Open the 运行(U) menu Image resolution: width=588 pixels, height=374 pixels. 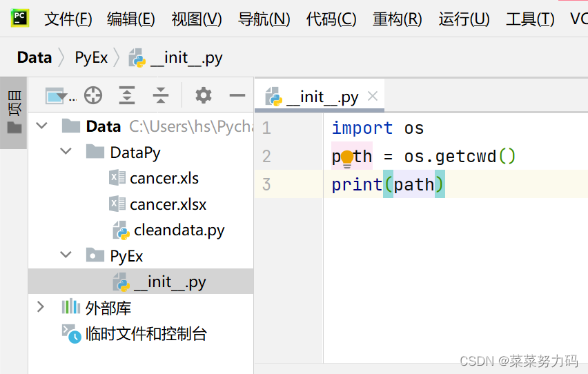pos(464,19)
